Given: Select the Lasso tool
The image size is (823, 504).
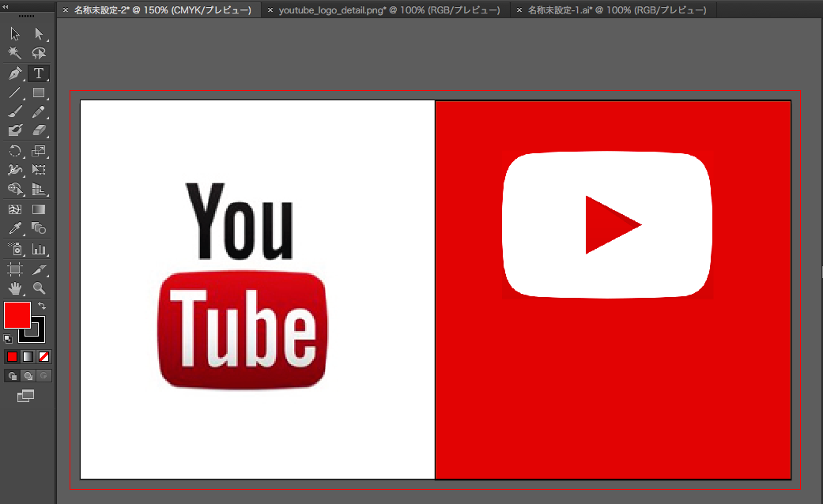Looking at the screenshot, I should point(39,53).
